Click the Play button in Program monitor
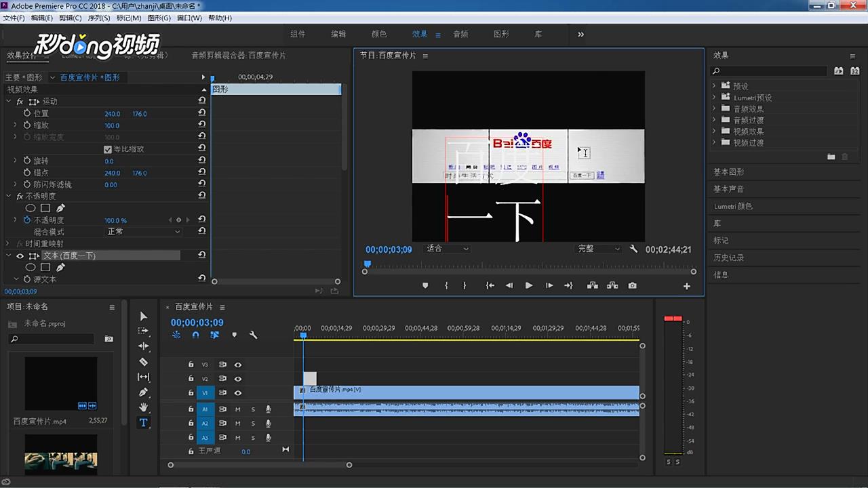The height and width of the screenshot is (488, 868). click(x=529, y=285)
